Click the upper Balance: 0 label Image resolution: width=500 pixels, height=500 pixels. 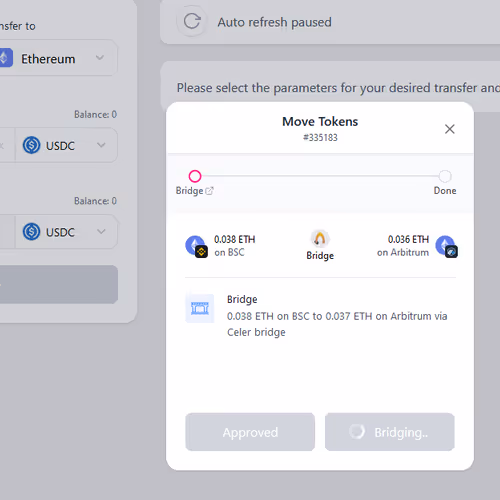pos(95,114)
